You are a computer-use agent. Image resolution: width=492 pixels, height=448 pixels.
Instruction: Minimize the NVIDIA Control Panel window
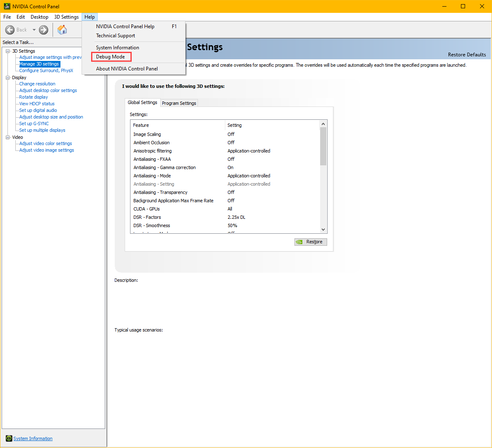click(444, 6)
